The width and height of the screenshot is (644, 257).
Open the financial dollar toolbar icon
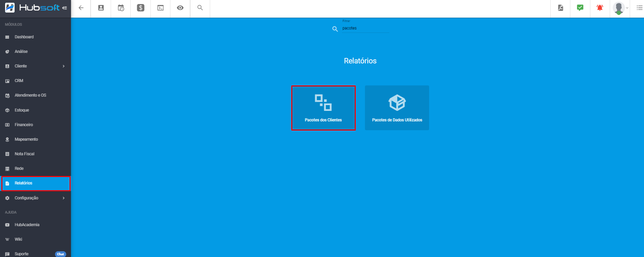click(x=141, y=8)
